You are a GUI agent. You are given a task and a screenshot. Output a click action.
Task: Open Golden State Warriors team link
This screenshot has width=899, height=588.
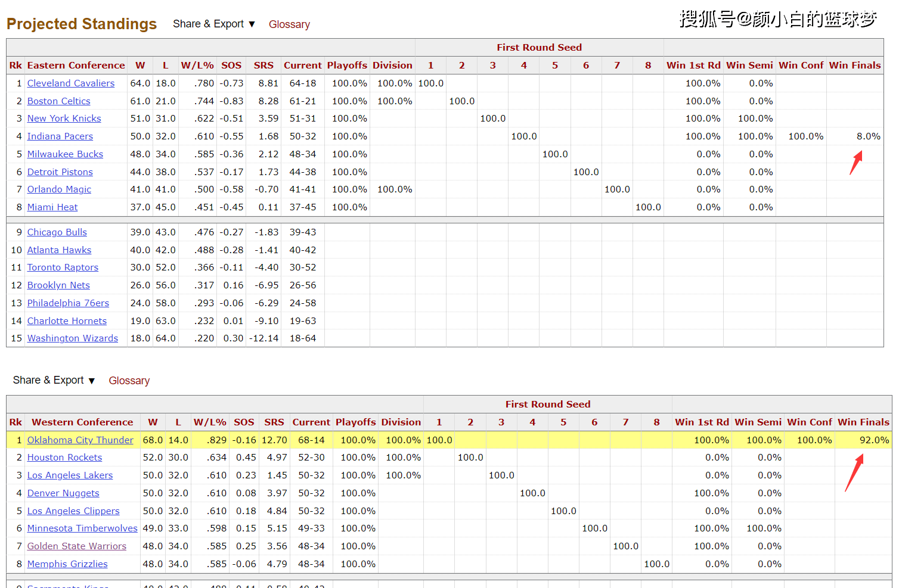77,546
